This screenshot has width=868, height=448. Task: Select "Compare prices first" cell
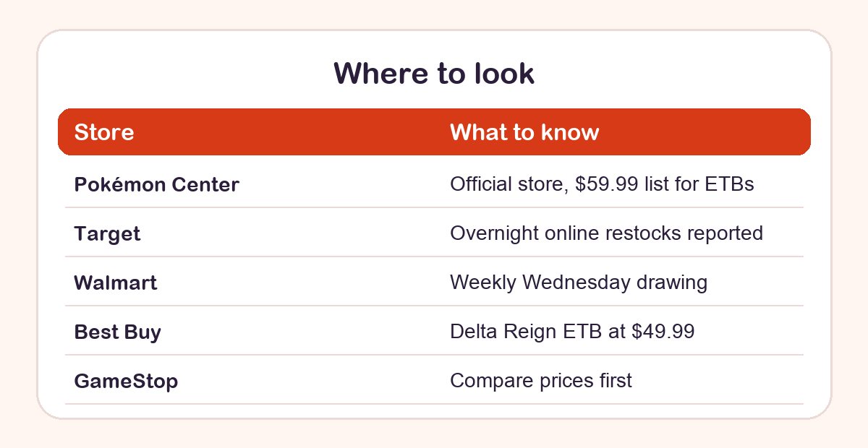[x=541, y=381]
